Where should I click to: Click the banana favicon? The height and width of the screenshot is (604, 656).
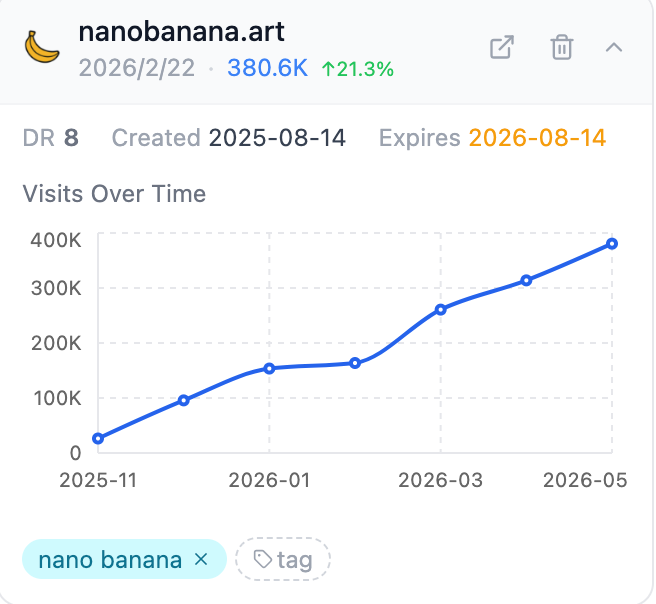click(x=42, y=47)
